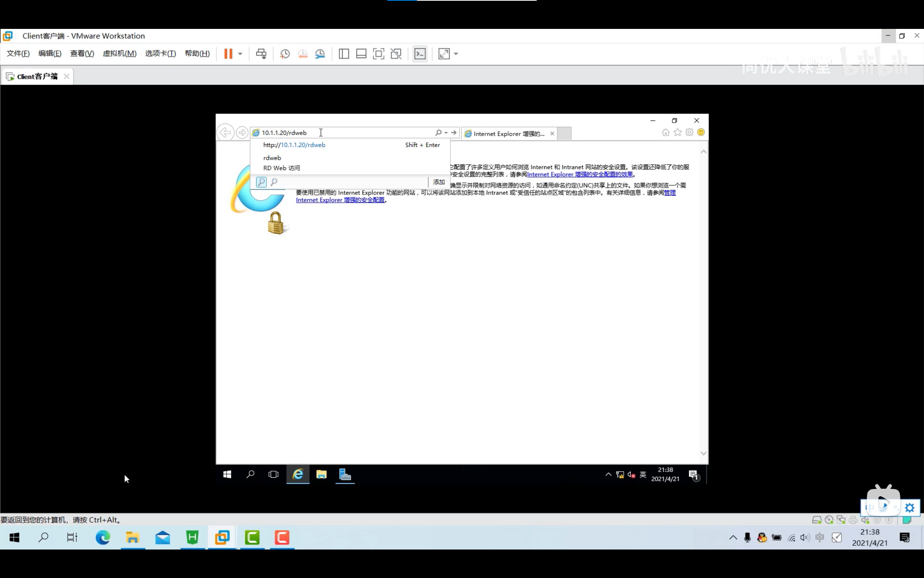Open the snapshot manager icon

(320, 54)
